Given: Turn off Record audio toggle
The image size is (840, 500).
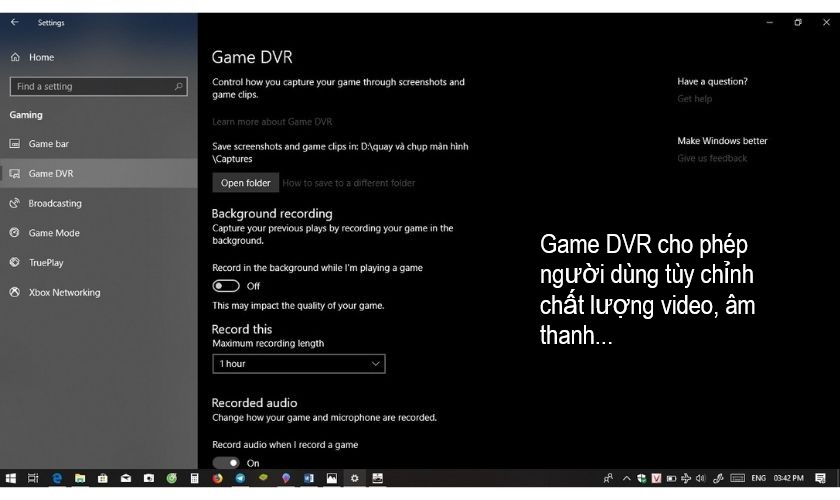Looking at the screenshot, I should [x=226, y=463].
